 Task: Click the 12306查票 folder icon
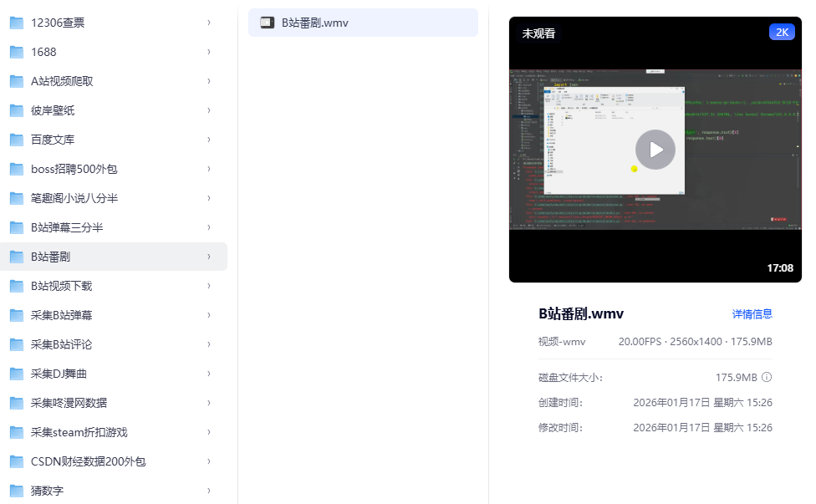click(x=17, y=23)
